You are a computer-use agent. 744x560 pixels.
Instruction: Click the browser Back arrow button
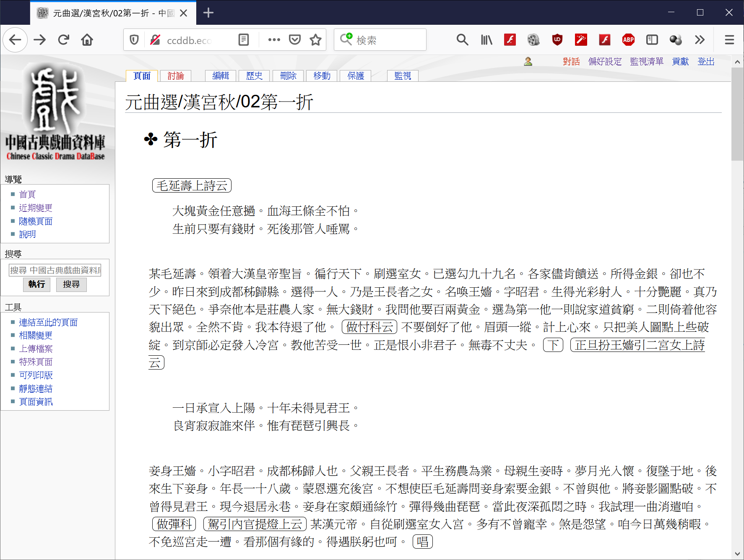click(15, 40)
